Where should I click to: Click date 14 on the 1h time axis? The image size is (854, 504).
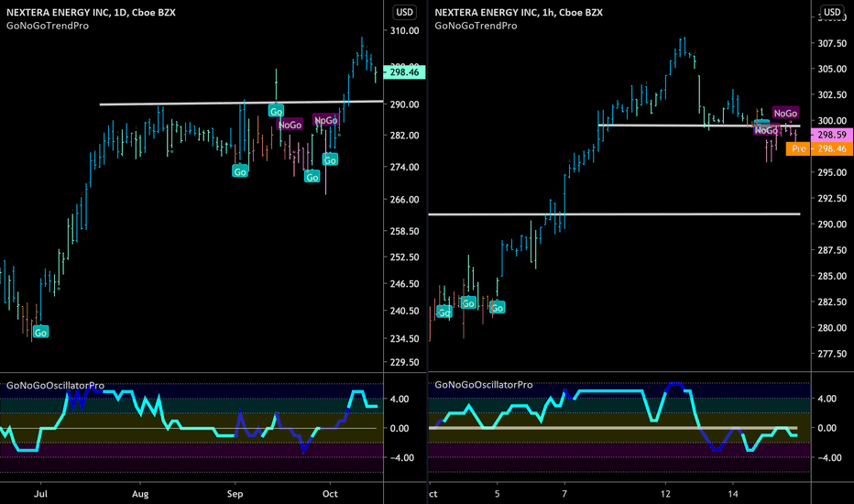733,494
